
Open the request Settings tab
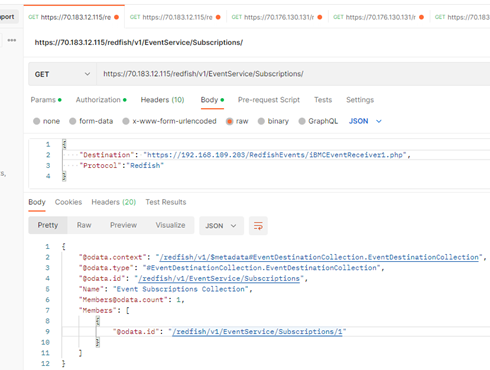pyautogui.click(x=360, y=100)
